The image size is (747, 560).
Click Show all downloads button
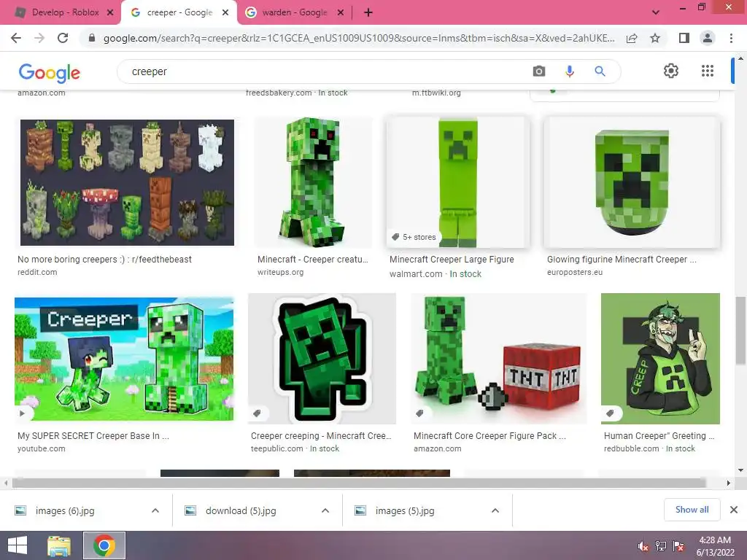point(692,510)
